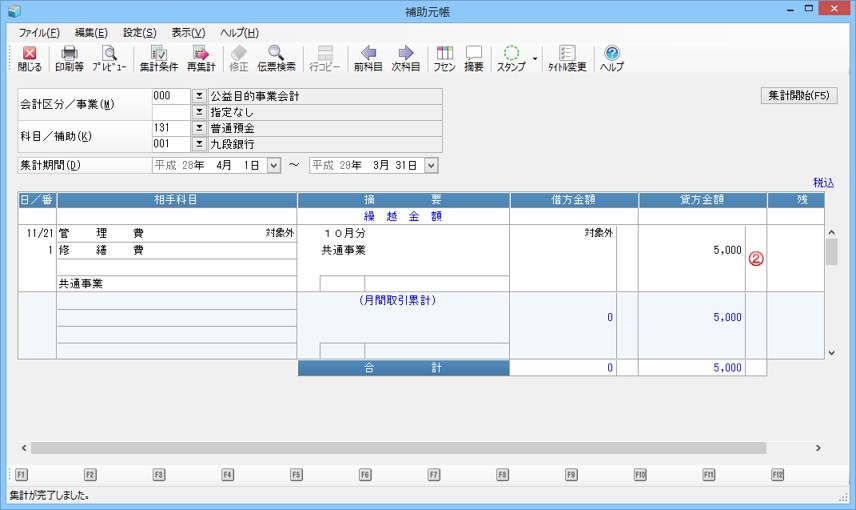Open the 摘要 toolbar icon
The width and height of the screenshot is (856, 510).
pyautogui.click(x=474, y=58)
